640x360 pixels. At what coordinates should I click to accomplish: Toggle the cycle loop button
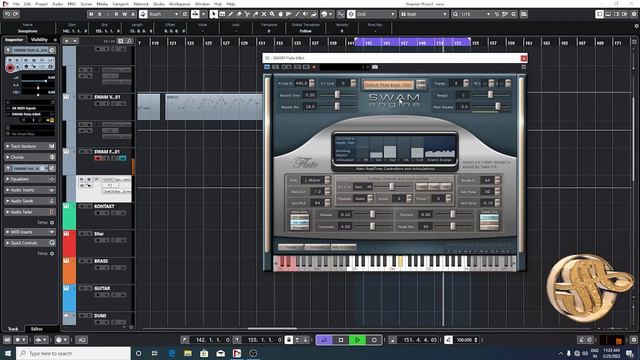pos(324,340)
